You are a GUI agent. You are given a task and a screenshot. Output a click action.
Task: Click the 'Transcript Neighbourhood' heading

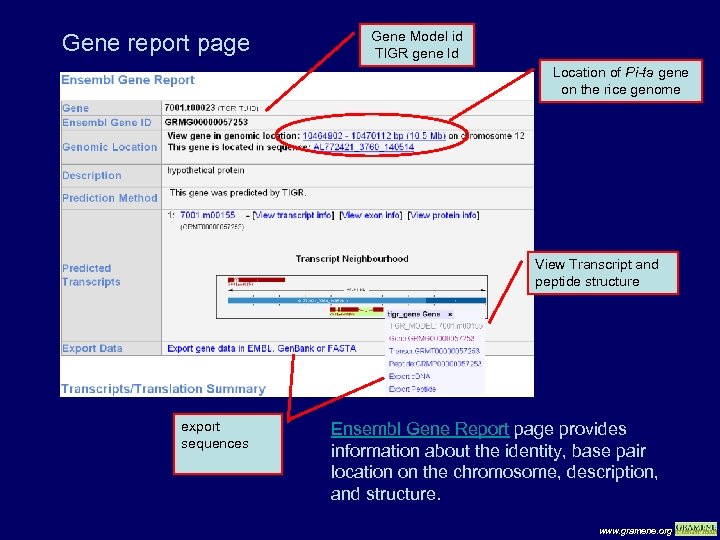click(352, 259)
